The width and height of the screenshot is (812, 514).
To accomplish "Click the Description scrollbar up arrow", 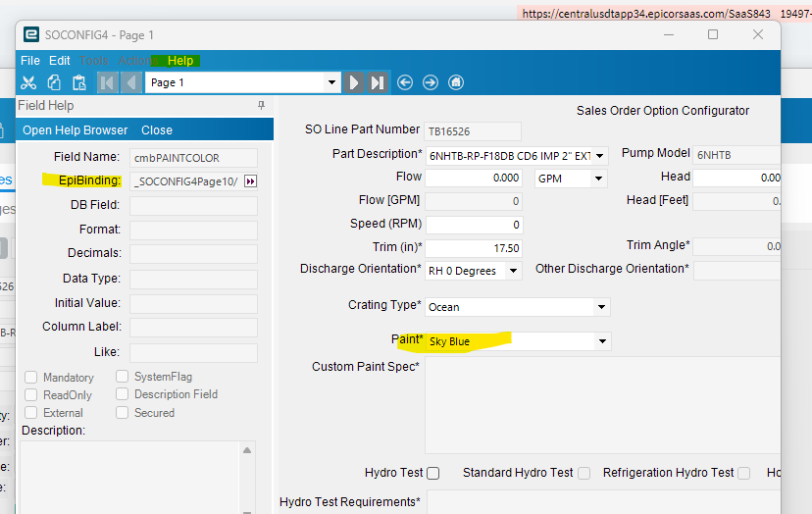I will tap(247, 450).
